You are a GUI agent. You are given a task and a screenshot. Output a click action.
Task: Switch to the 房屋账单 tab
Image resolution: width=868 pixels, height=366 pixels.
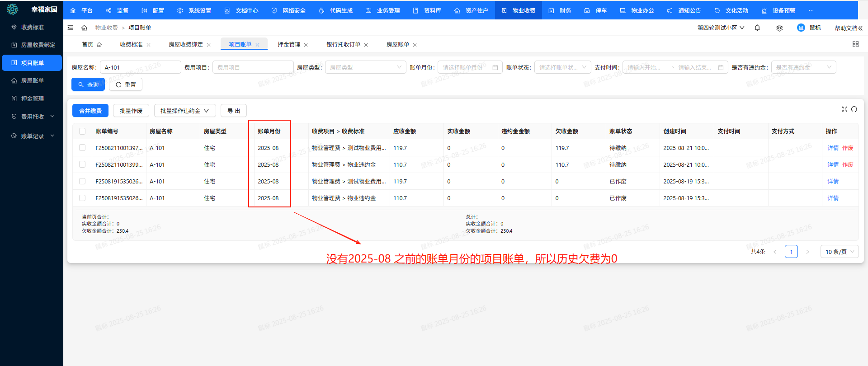pyautogui.click(x=397, y=45)
